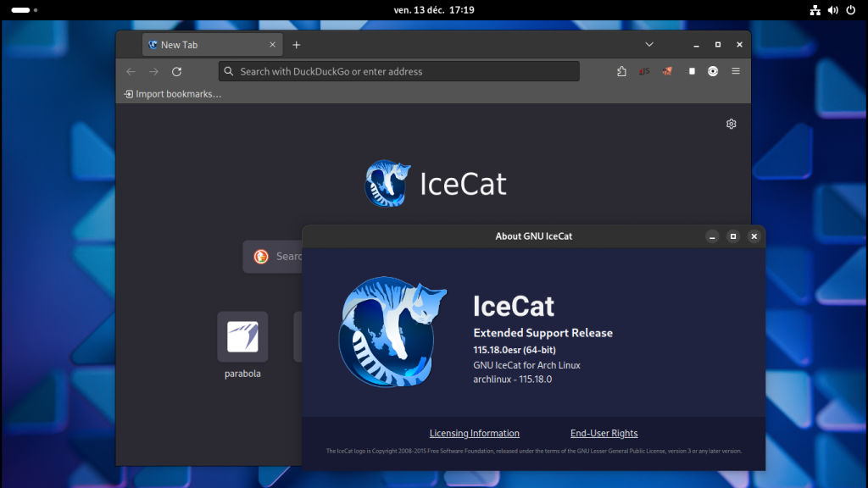Click the white rectangle extension icon
This screenshot has width=868, height=488.
point(691,71)
